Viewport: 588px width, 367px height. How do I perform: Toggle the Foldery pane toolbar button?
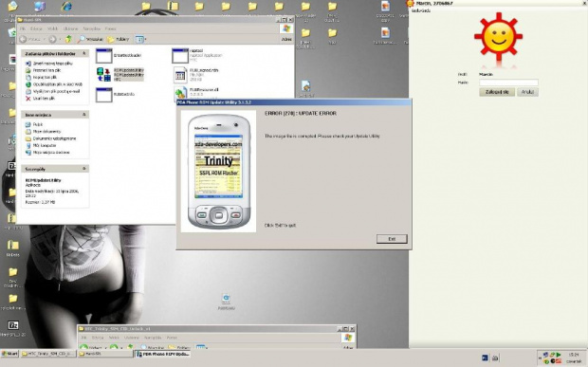click(x=119, y=39)
